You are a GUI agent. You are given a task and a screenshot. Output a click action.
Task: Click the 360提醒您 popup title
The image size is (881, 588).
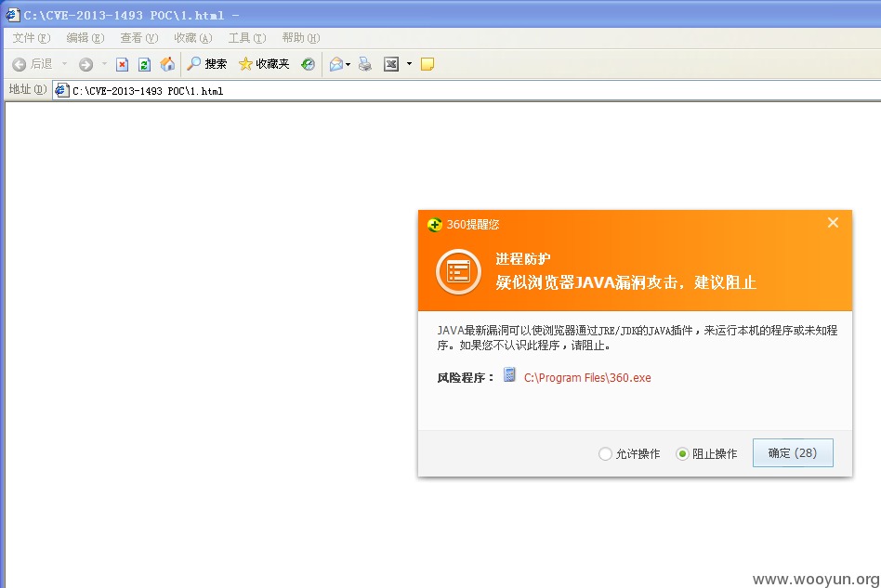[x=472, y=225]
